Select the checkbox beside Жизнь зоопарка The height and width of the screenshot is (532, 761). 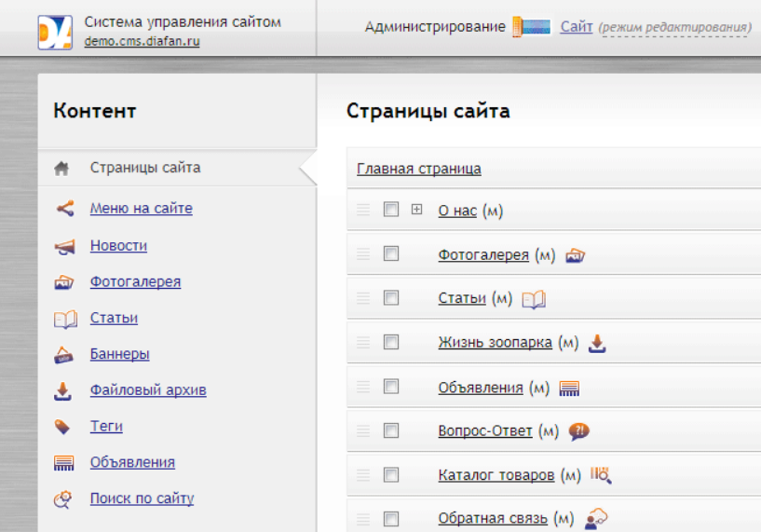391,342
